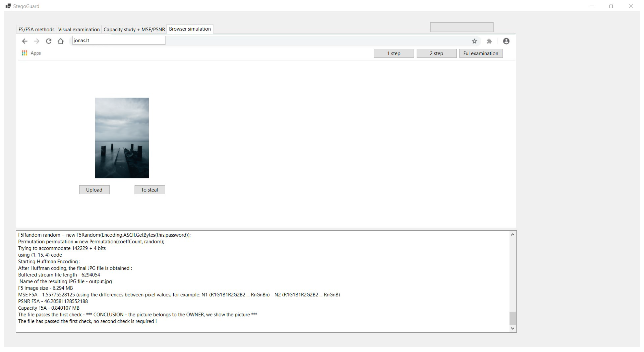Open the extensions puzzle icon

pyautogui.click(x=489, y=41)
